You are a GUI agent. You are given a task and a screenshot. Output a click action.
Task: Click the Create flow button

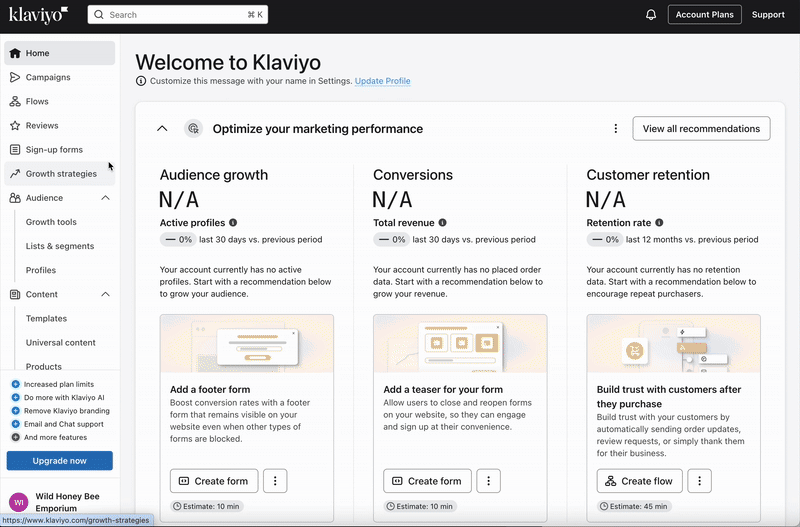coord(639,481)
